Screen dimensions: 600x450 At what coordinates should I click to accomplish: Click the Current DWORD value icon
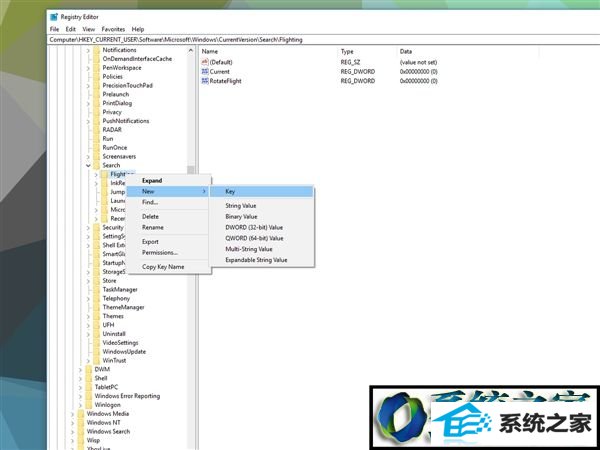click(x=205, y=72)
